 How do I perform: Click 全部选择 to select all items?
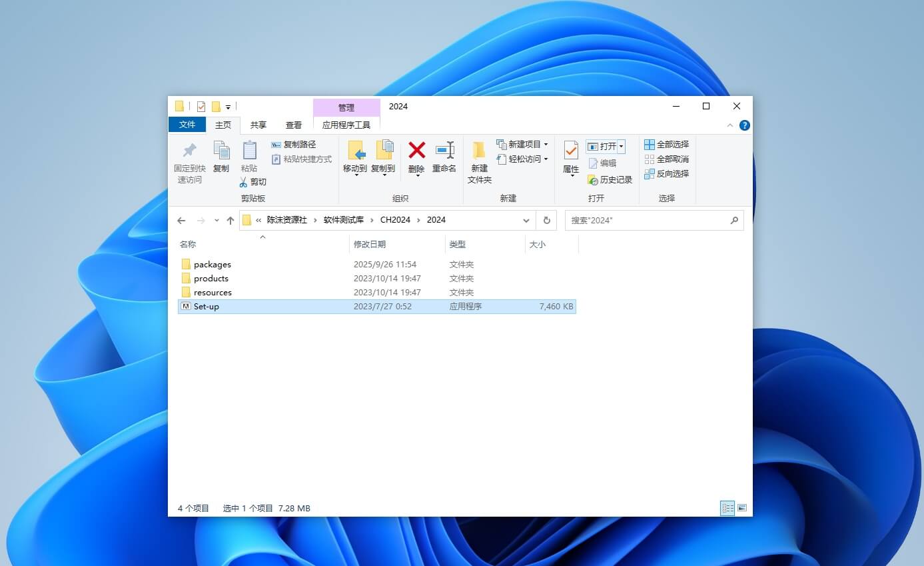tap(668, 144)
